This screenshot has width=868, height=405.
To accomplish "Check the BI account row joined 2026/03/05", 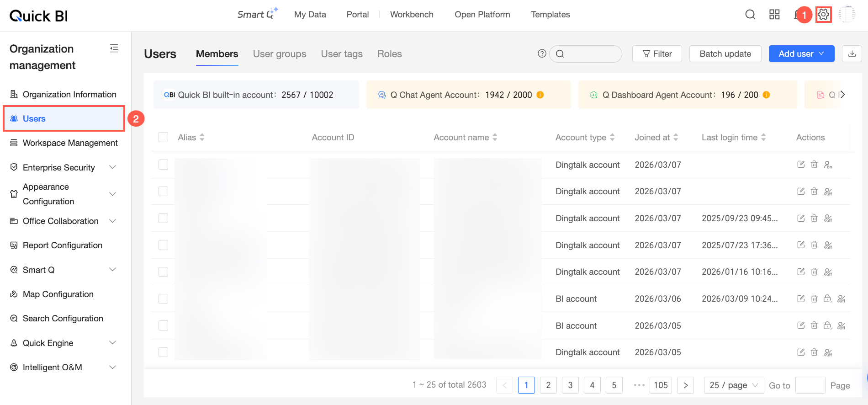I will click(163, 325).
